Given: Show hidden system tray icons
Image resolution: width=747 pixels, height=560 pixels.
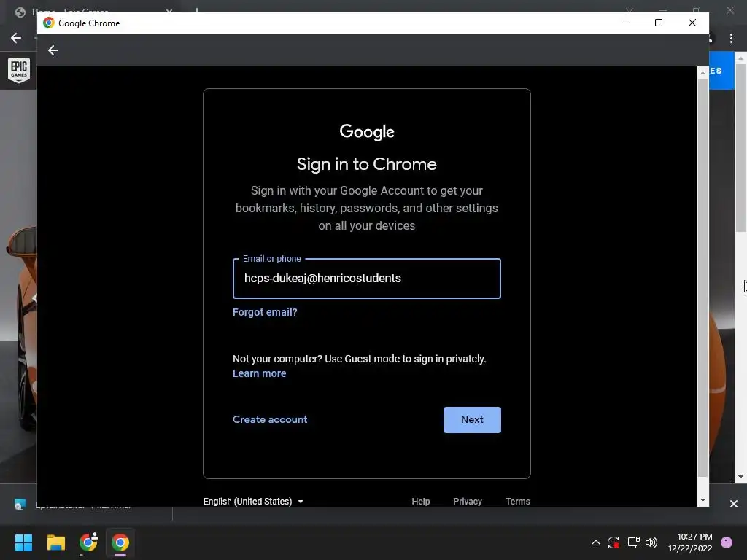Looking at the screenshot, I should [595, 542].
